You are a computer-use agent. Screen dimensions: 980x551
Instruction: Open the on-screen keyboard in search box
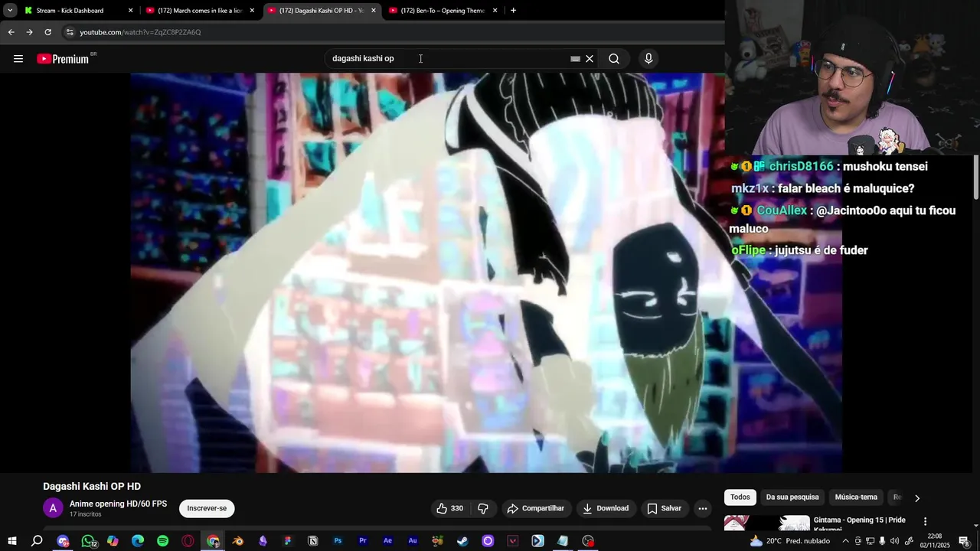(575, 59)
